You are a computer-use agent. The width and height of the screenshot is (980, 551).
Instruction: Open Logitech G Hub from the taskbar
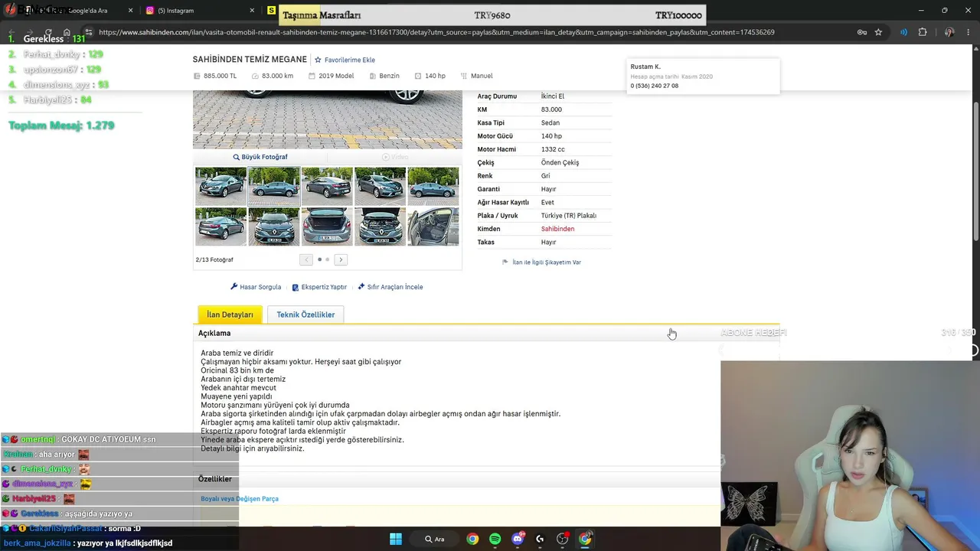pos(540,539)
